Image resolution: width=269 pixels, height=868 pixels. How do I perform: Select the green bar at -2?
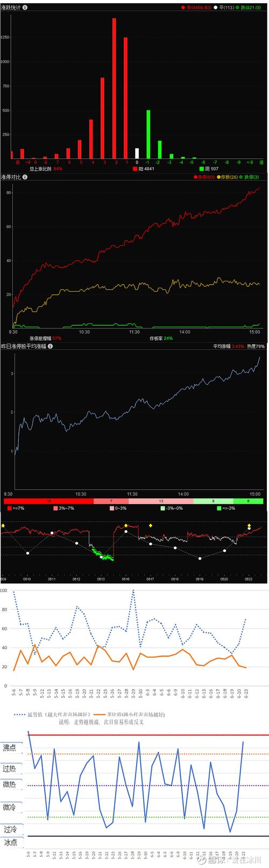point(160,149)
